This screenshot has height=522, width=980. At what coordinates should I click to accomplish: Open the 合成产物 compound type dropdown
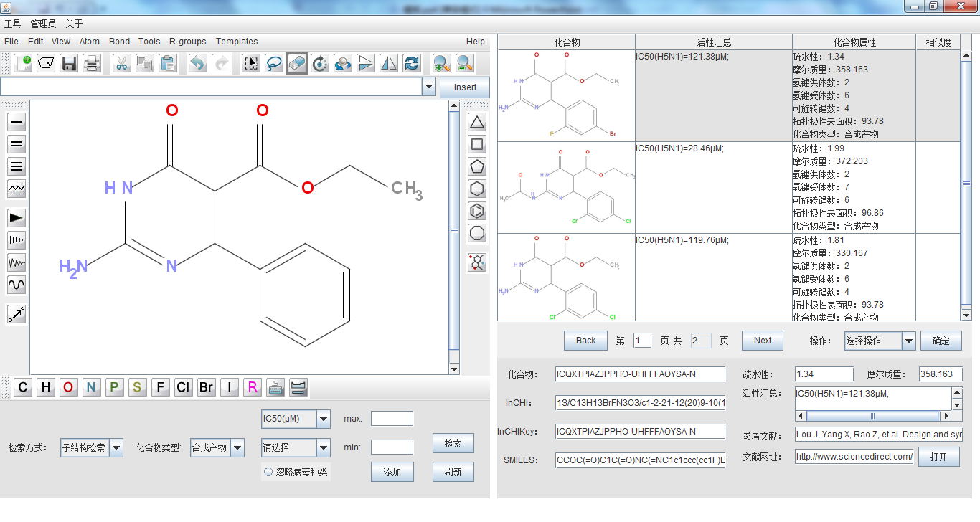(217, 447)
